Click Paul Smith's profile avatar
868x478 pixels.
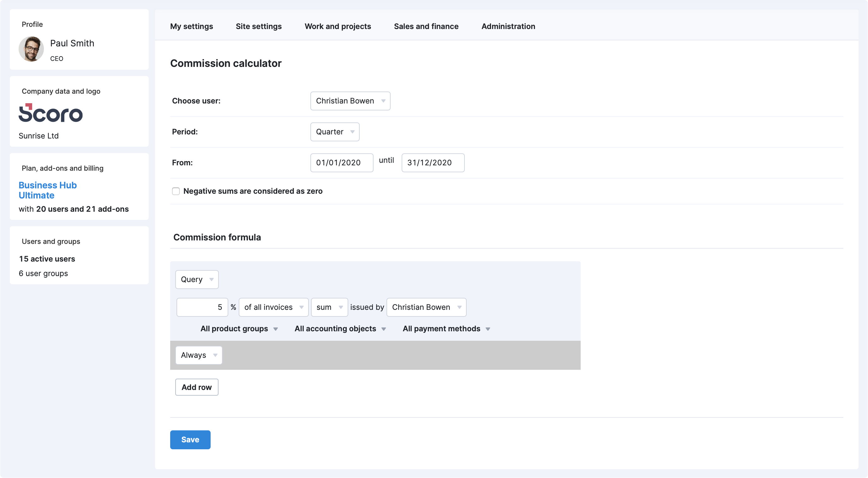[31, 49]
